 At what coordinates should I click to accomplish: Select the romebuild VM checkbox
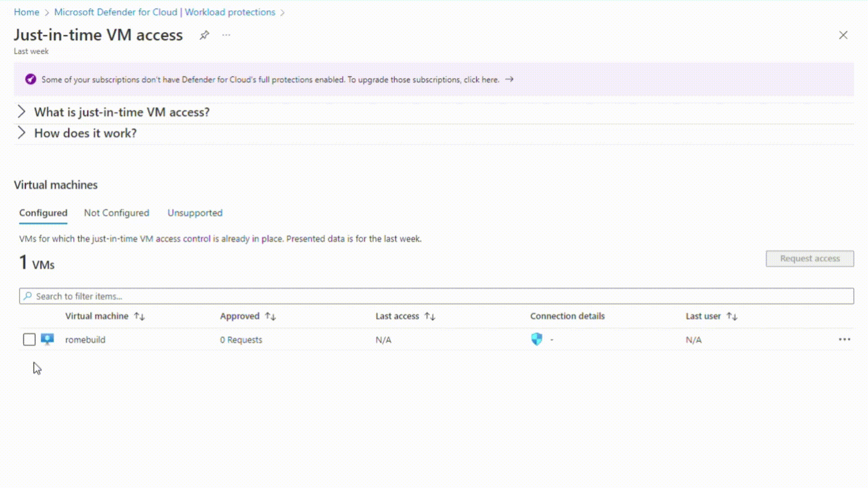[29, 339]
